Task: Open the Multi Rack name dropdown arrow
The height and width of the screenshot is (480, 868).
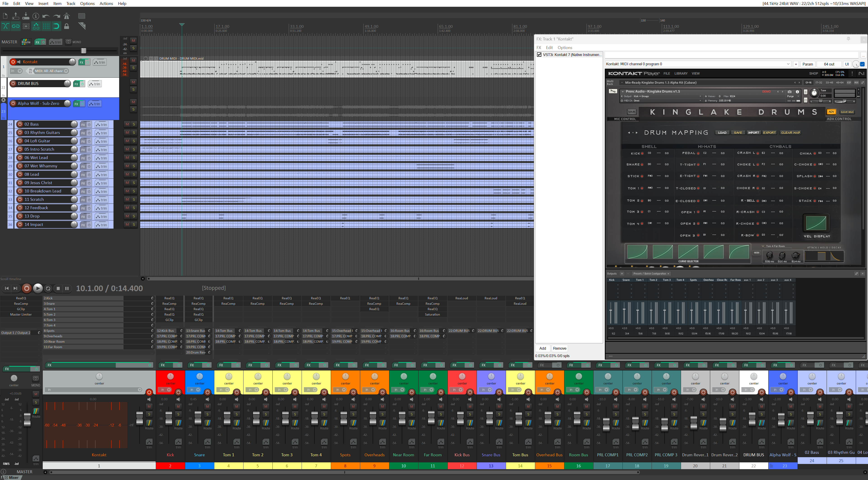Action: click(x=622, y=82)
